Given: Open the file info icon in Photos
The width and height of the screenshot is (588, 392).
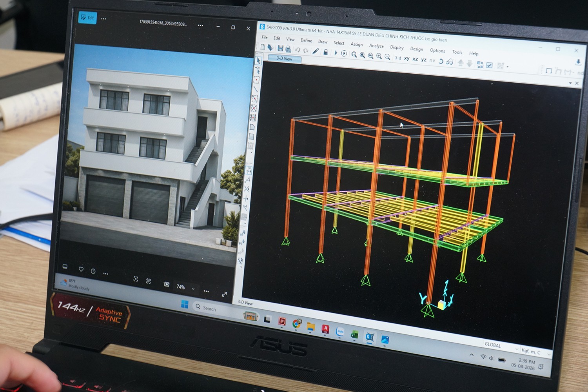Looking at the screenshot, I should (93, 271).
